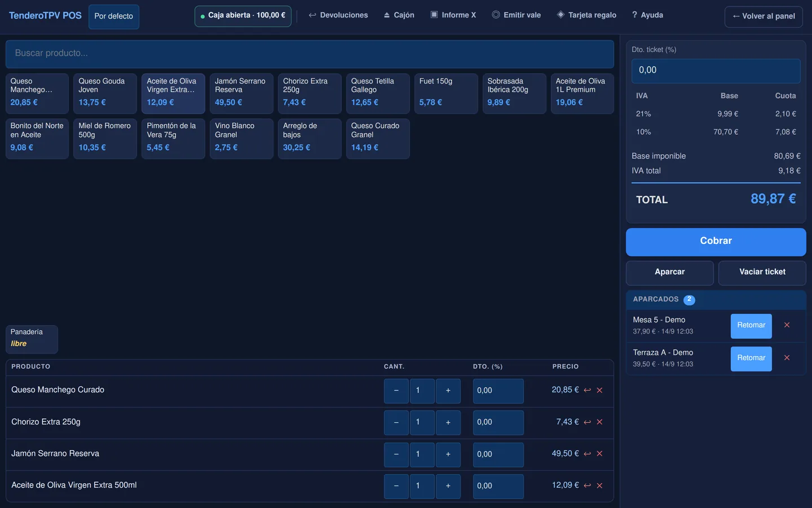Decrease quantity of Jamón Serrano Reserva

396,454
